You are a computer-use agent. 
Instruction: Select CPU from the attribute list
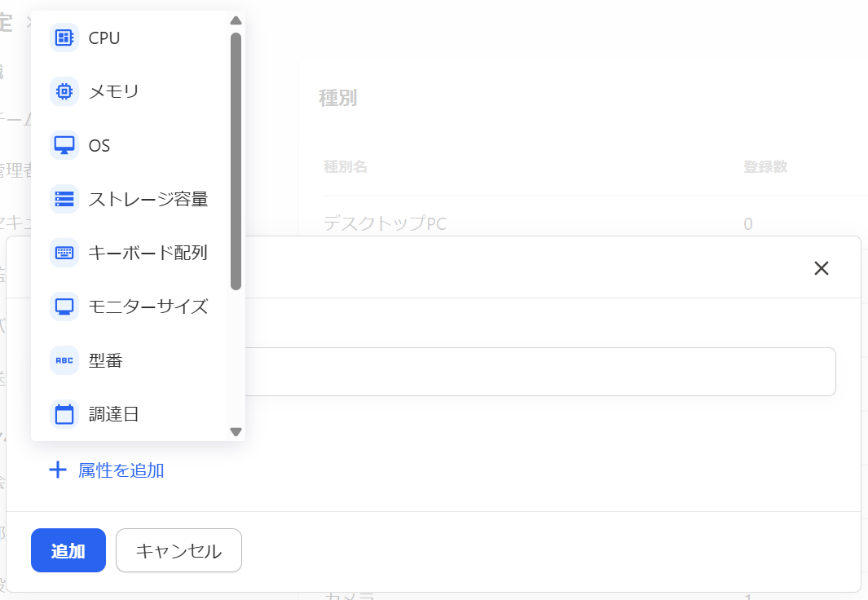(x=130, y=37)
